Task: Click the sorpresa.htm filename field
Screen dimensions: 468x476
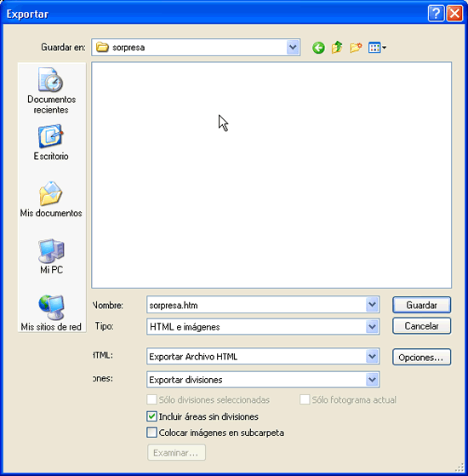Action: (x=263, y=305)
